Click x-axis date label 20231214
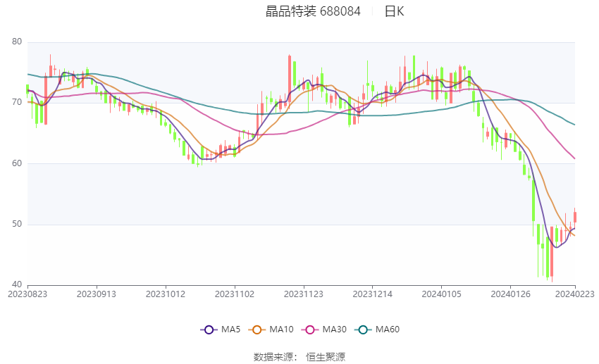The width and height of the screenshot is (599, 364). 373,294
